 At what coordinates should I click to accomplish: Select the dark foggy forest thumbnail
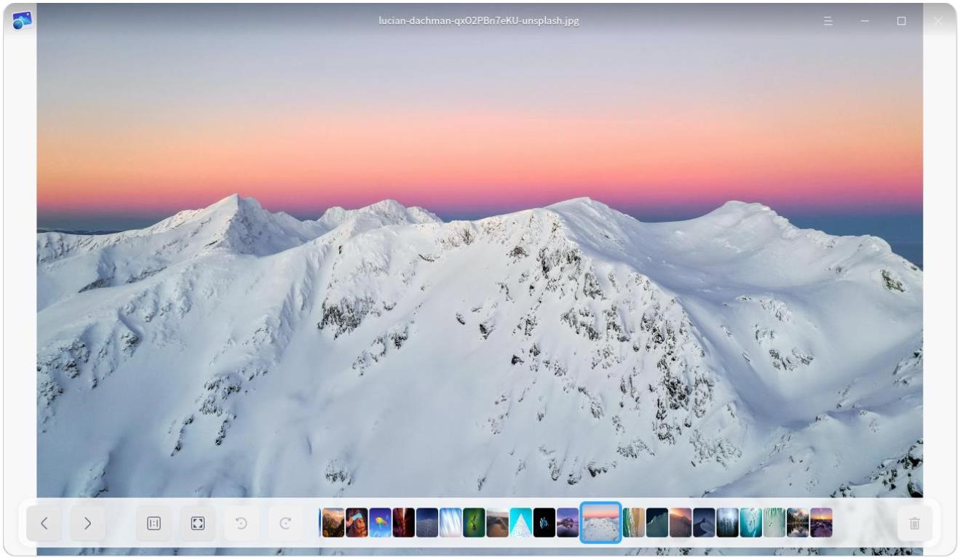727,523
